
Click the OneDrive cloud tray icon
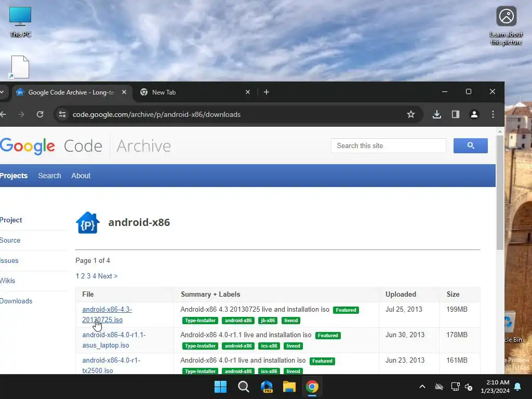pos(439,387)
